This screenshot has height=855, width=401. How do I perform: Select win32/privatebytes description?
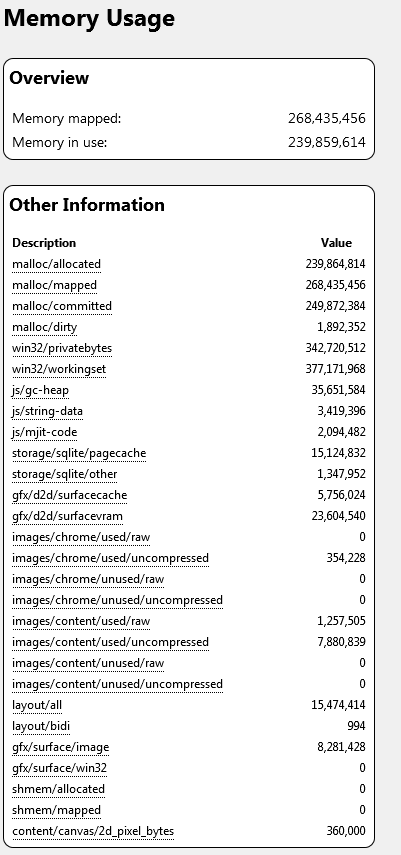click(62, 348)
